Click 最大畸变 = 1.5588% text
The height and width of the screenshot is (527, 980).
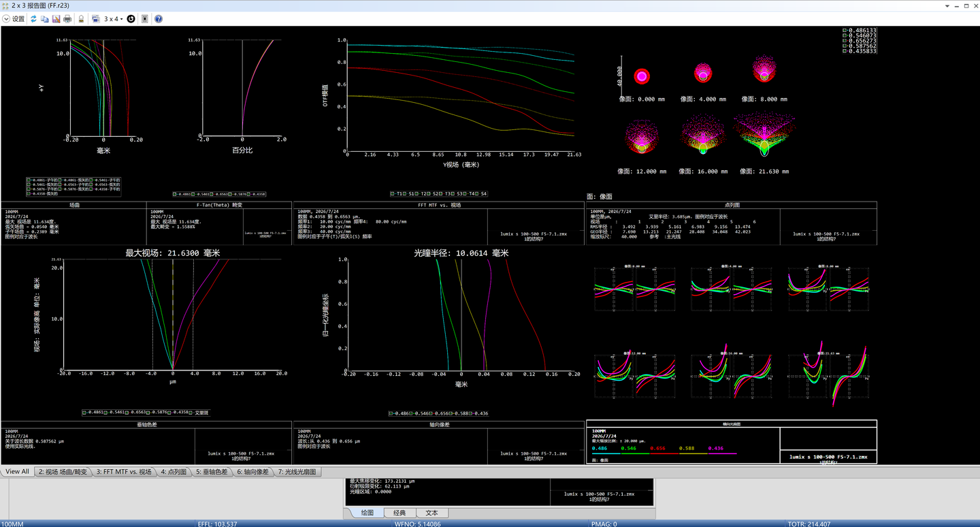coord(172,227)
